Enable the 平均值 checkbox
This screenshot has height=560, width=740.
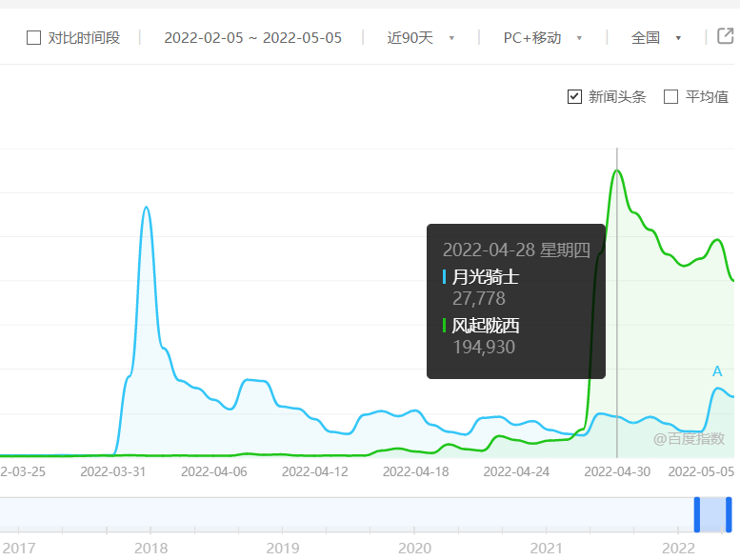(670, 97)
